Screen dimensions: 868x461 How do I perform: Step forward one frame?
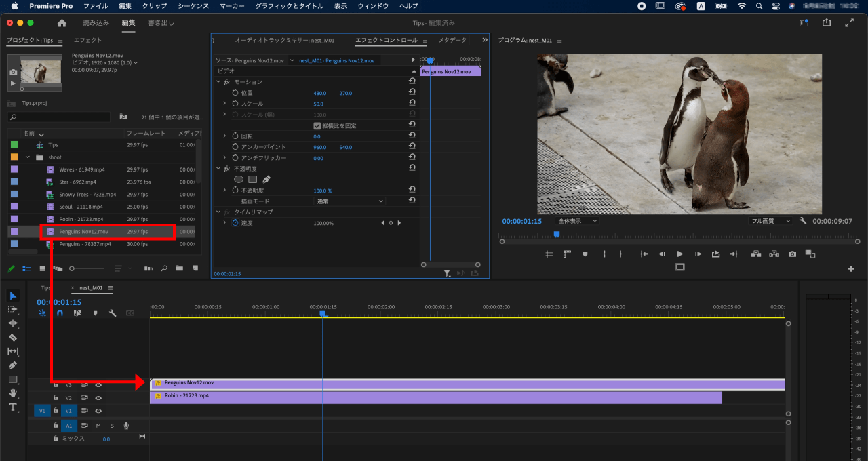(x=698, y=254)
